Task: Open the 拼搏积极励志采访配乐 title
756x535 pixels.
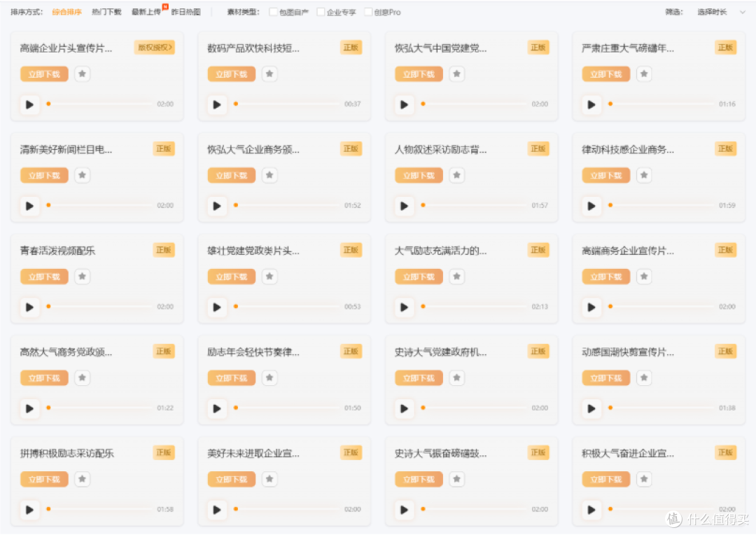Action: [x=66, y=454]
